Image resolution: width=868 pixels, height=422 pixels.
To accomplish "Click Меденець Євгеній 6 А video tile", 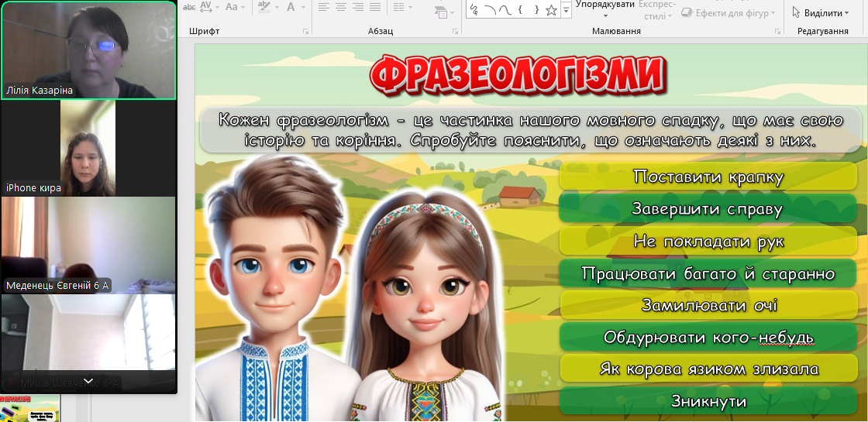I will tap(88, 245).
